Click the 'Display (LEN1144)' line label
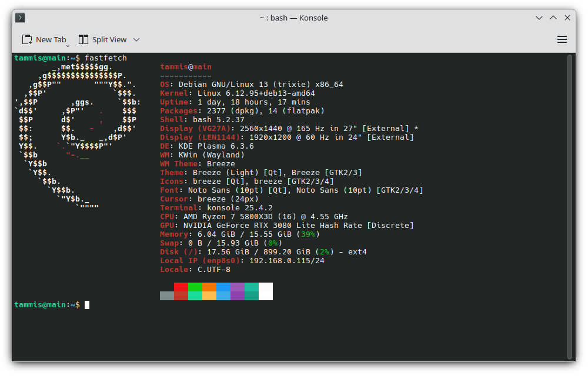 click(x=200, y=137)
